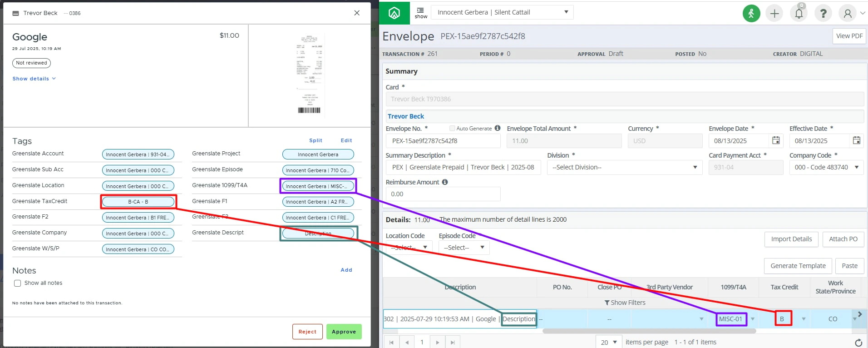Click the Generate Template button

(x=798, y=266)
